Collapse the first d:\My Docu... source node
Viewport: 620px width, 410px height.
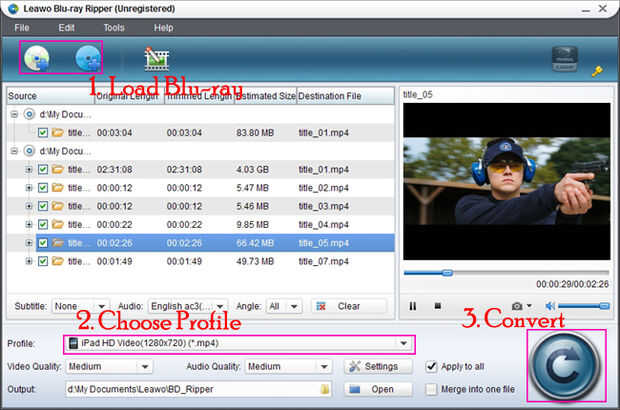coord(14,114)
